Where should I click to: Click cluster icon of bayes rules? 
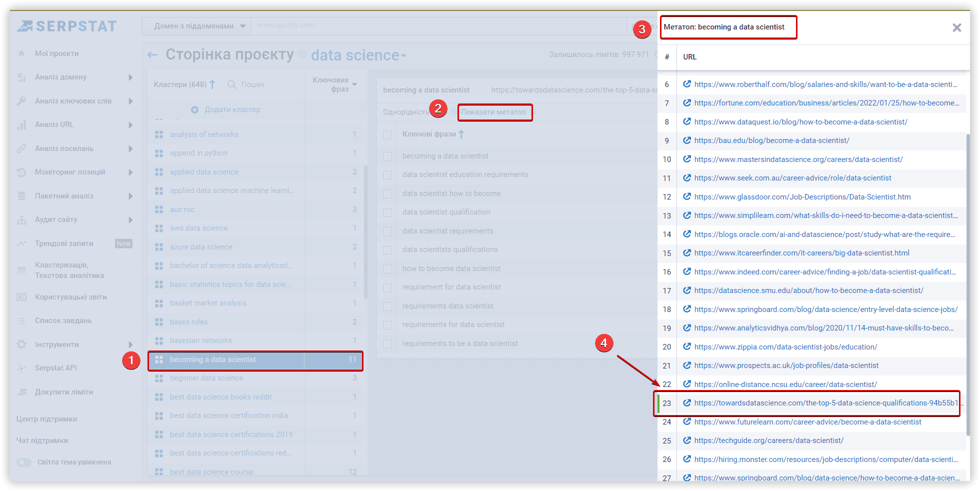[159, 322]
